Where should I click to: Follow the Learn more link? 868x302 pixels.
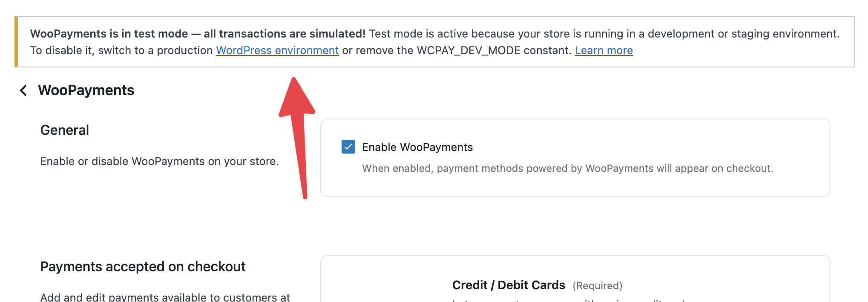[604, 50]
